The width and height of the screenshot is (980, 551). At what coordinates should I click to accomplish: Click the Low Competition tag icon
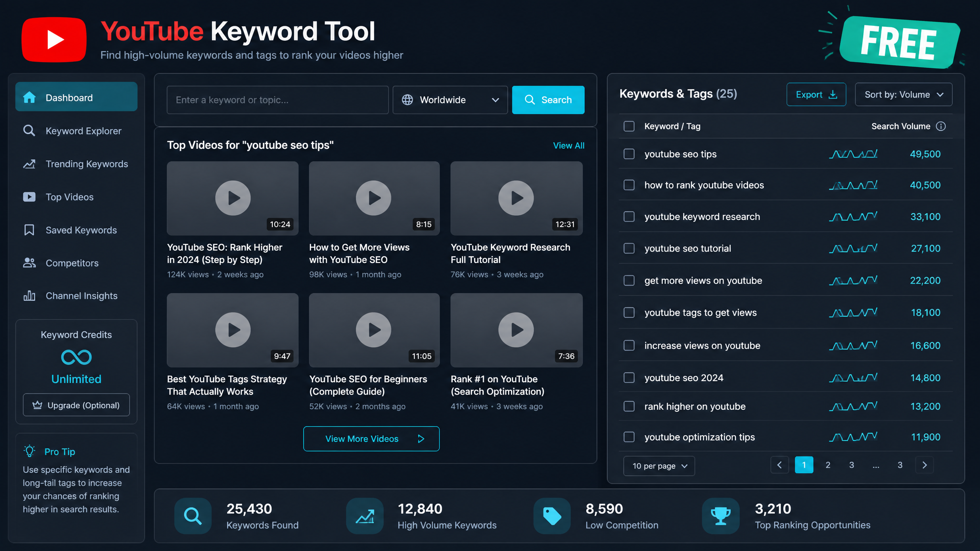coord(552,516)
